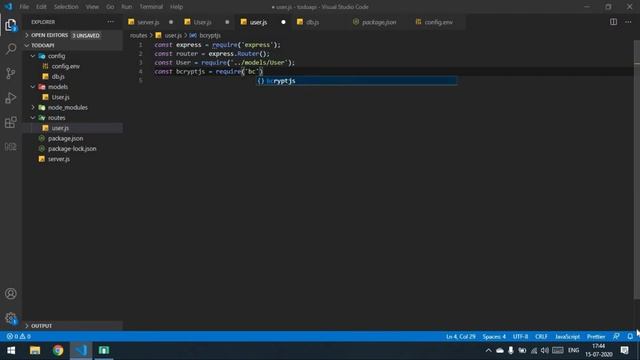Open the Source Control view

pyautogui.click(x=11, y=73)
